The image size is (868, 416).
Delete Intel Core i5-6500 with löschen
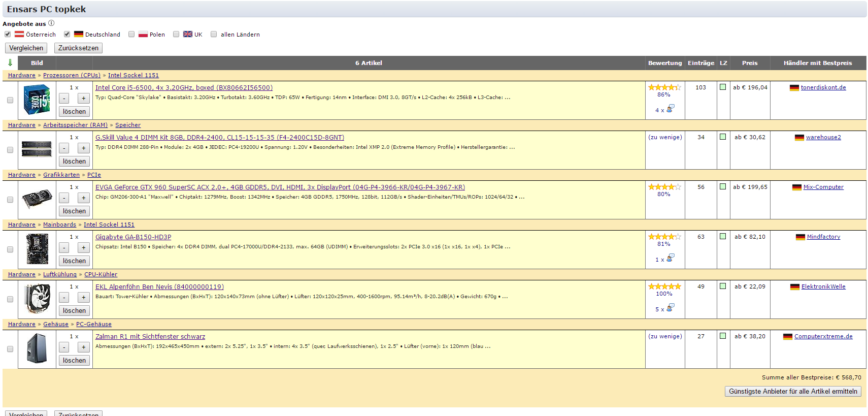pos(74,111)
